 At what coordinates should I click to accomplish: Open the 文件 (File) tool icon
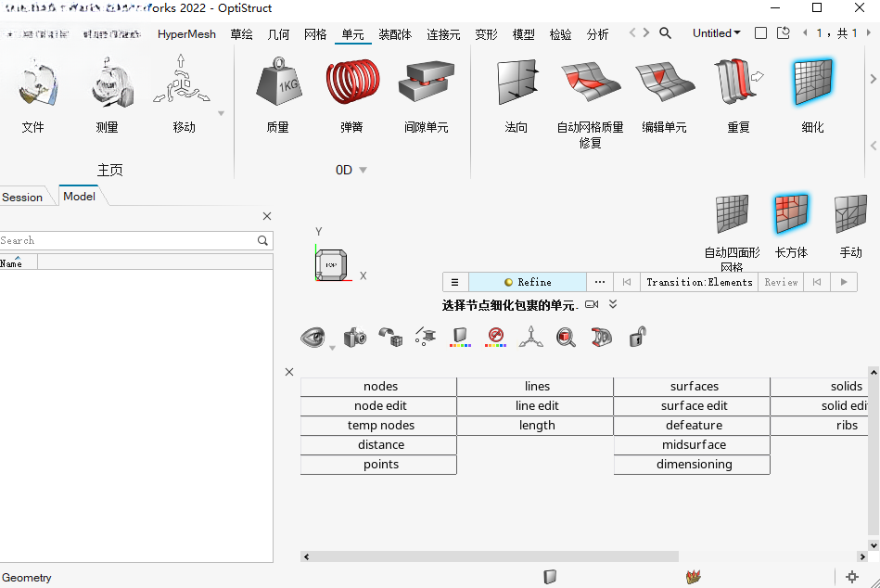[37, 83]
